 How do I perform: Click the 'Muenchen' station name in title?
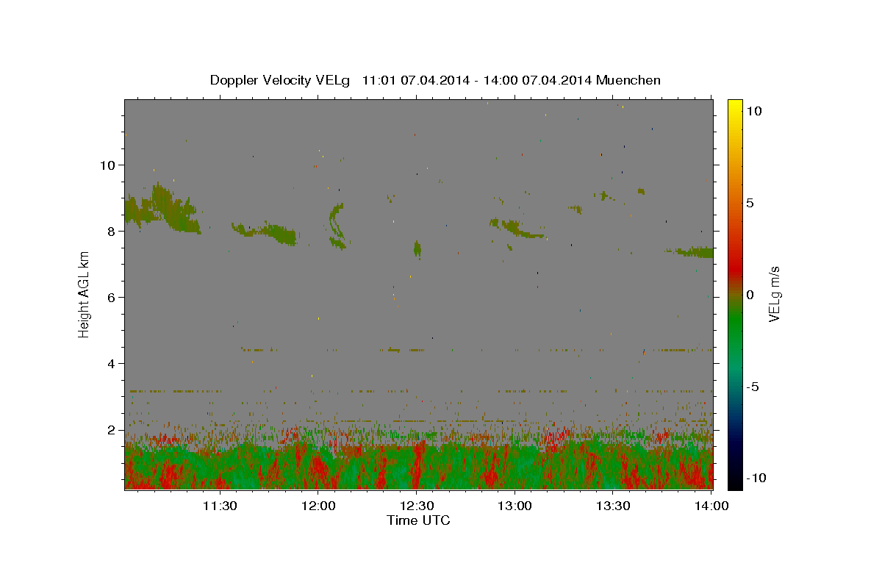(x=629, y=79)
